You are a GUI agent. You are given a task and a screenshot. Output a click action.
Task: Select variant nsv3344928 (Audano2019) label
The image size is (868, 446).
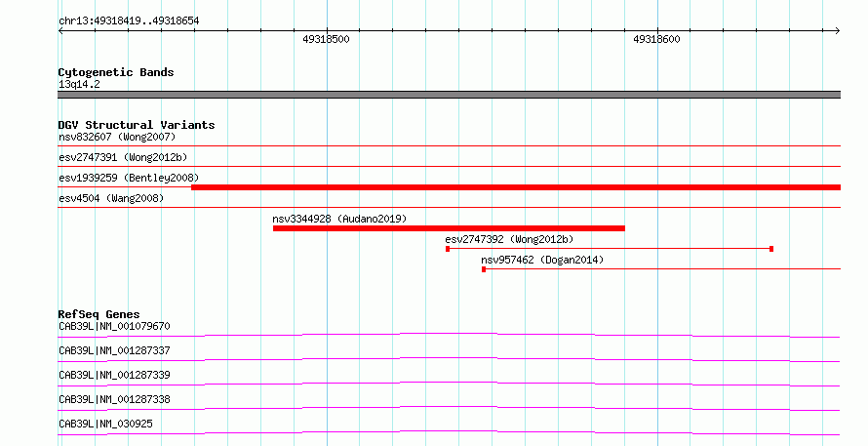339,219
